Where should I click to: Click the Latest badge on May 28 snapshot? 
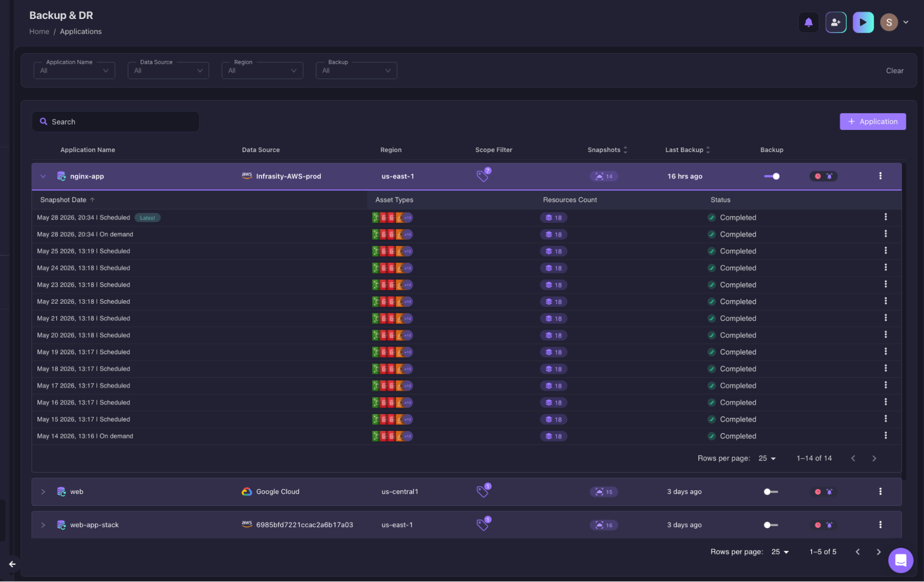pos(147,218)
